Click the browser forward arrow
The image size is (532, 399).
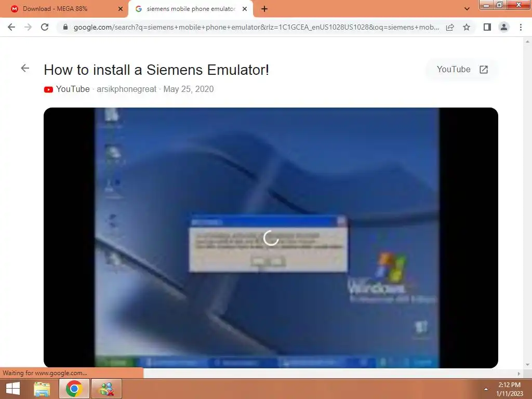click(x=28, y=27)
